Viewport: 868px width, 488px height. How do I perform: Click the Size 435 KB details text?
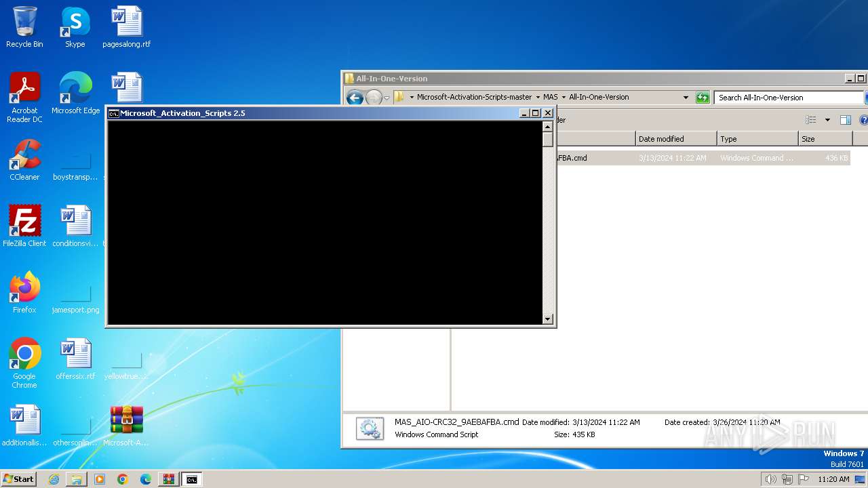(574, 434)
